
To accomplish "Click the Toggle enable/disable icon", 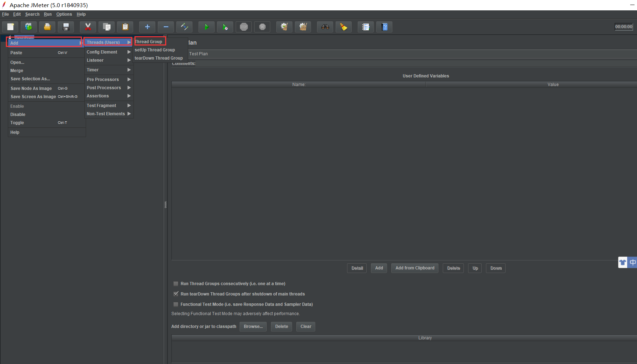I will (184, 27).
